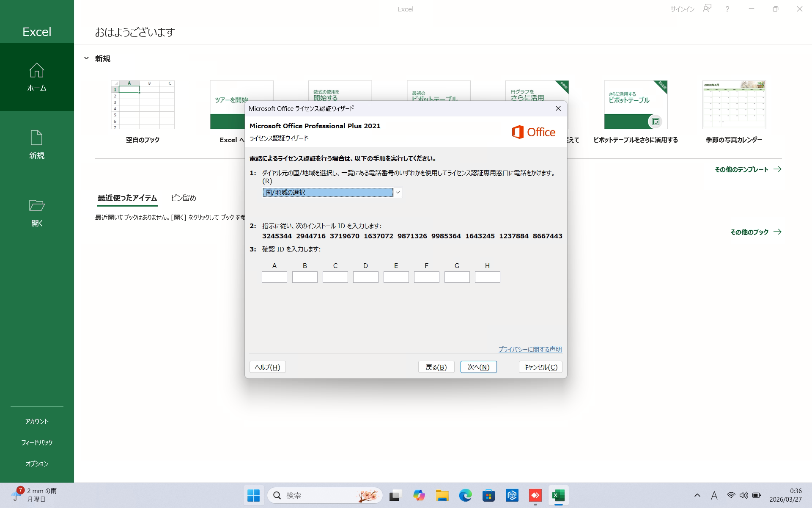Click the Copilot icon in the taskbar
The image size is (812, 508).
tap(419, 495)
